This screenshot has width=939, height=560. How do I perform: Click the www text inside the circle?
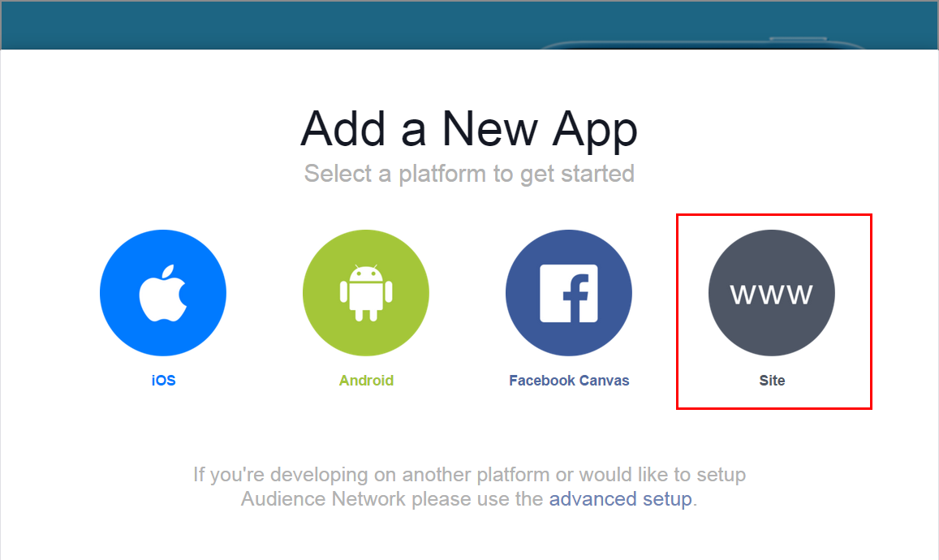(772, 294)
